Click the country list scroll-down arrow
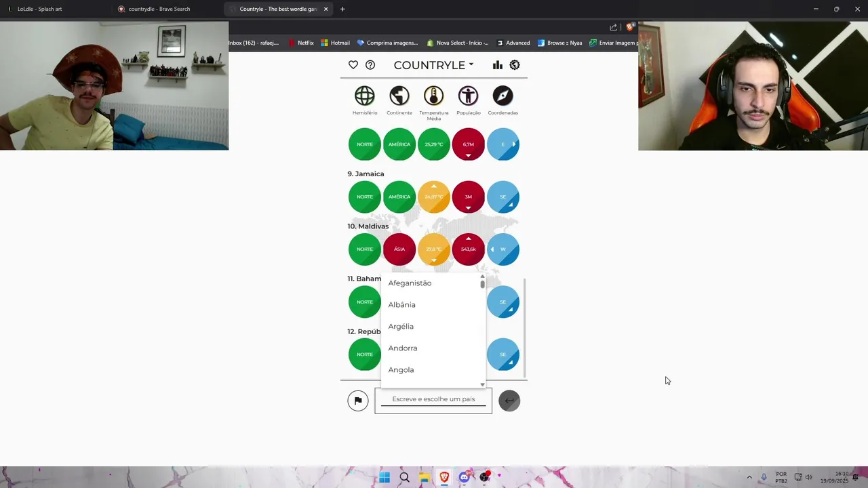The height and width of the screenshot is (488, 868). click(x=482, y=384)
